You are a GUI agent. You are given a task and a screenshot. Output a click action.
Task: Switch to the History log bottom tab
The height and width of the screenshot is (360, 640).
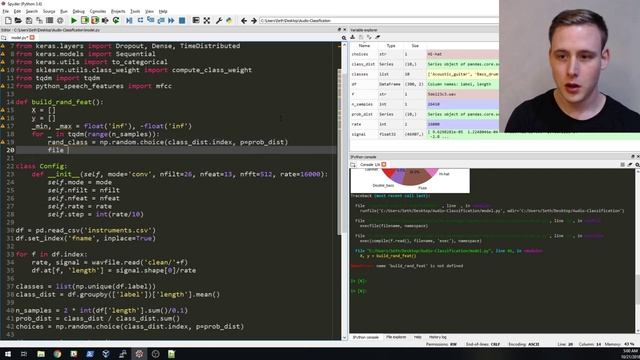click(438, 337)
